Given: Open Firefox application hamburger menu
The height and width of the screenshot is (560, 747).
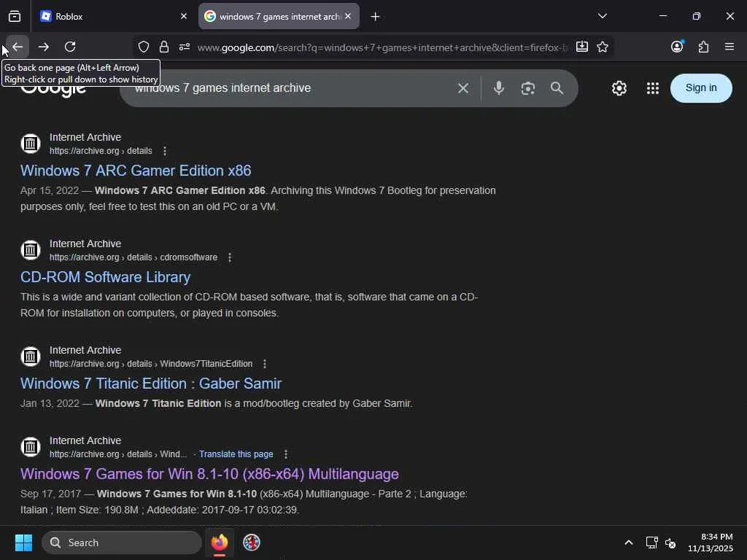Looking at the screenshot, I should click(x=729, y=47).
